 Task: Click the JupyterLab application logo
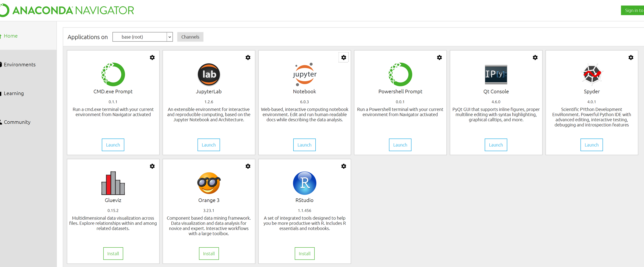208,74
